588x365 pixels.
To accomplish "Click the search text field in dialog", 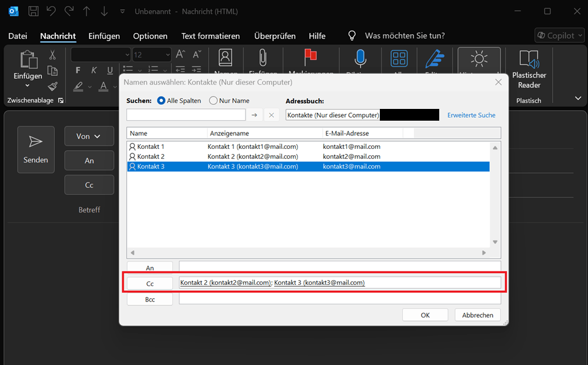I will (x=186, y=115).
